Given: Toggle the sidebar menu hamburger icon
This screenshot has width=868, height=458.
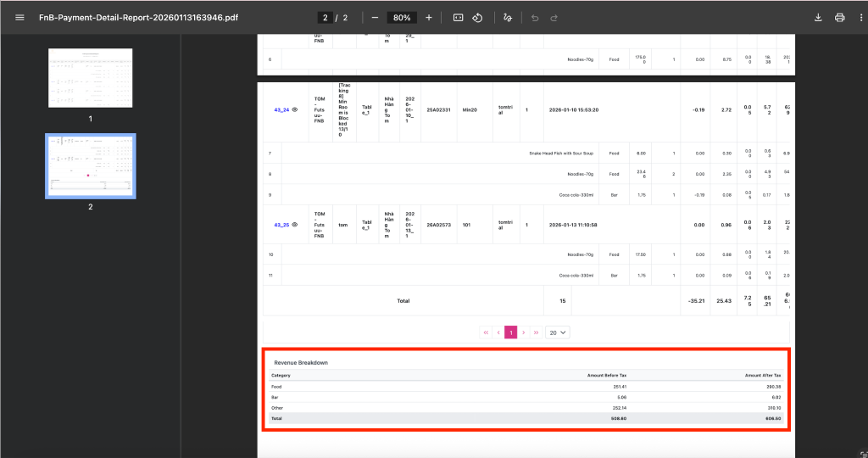Looking at the screenshot, I should pos(19,18).
